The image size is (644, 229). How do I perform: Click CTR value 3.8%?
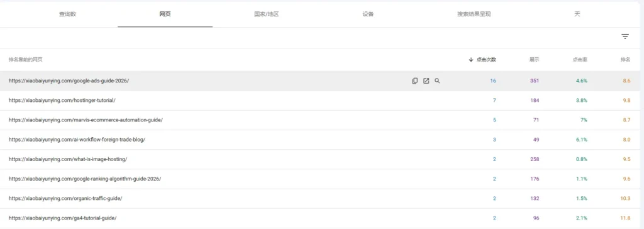point(582,101)
